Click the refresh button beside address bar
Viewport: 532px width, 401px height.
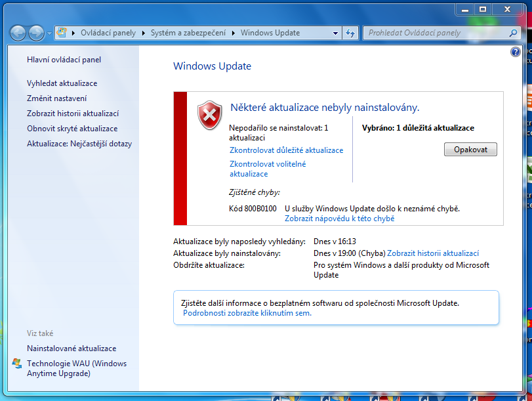point(350,33)
